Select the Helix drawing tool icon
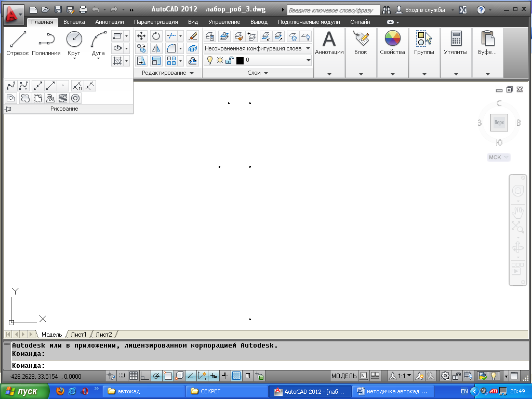Screen dimensions: 532x399 (63, 98)
